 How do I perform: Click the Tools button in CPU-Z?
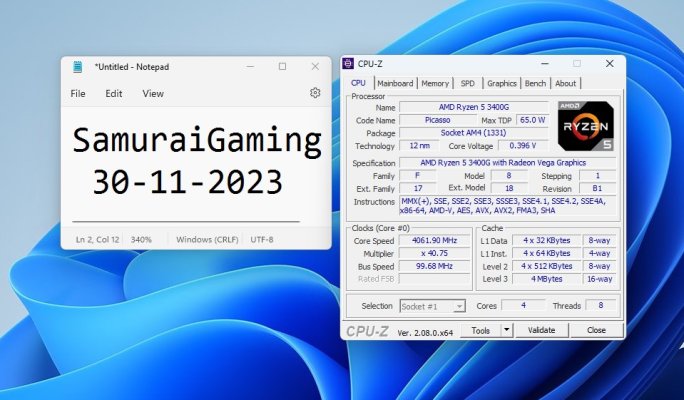tap(481, 330)
